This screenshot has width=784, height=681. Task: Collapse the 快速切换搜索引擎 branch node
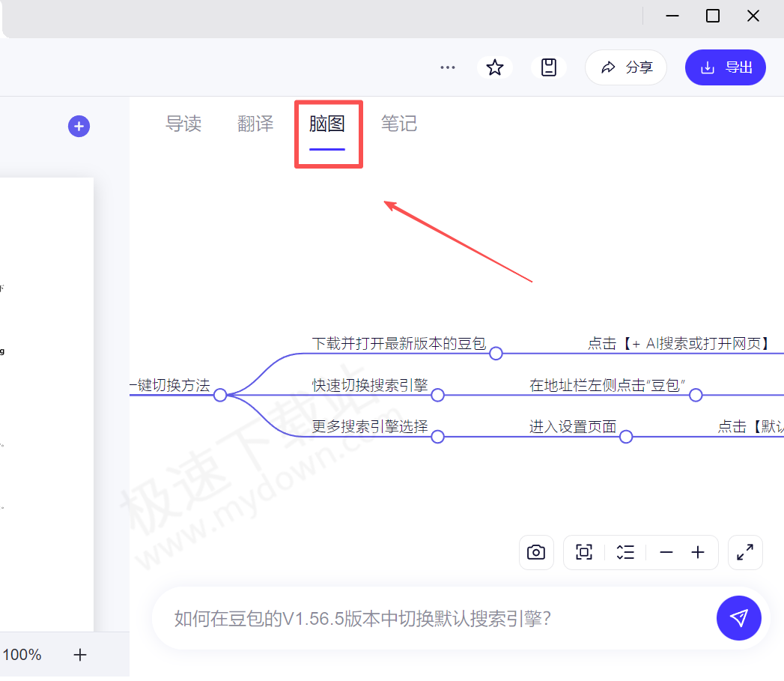click(438, 395)
